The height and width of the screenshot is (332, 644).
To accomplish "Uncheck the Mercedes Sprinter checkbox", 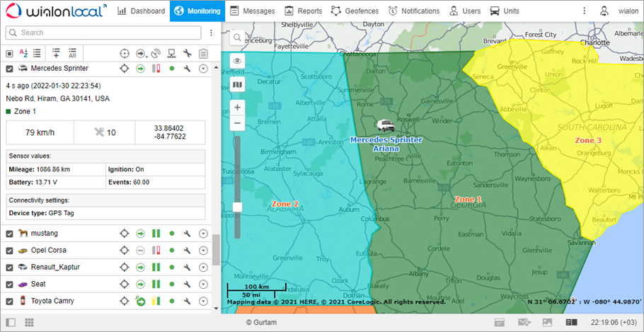I will (10, 69).
